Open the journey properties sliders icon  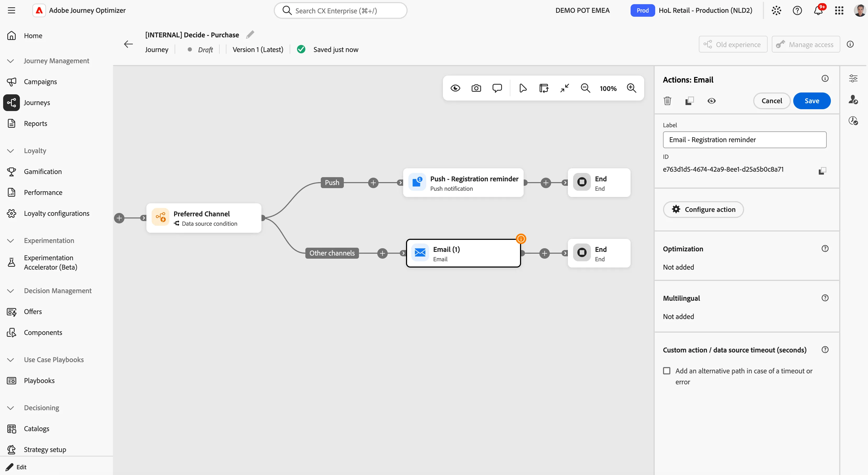click(853, 78)
